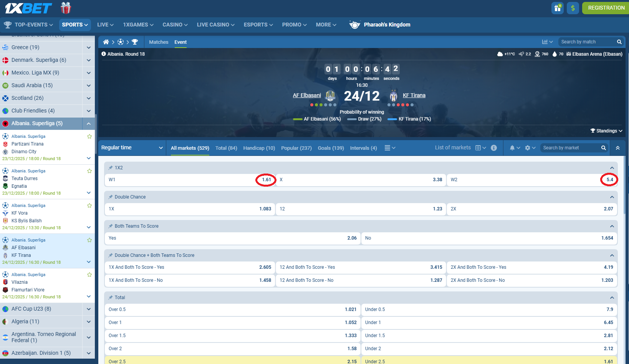The height and width of the screenshot is (364, 629).
Task: Switch to the Handicap (10) markets tab
Action: pyautogui.click(x=259, y=148)
